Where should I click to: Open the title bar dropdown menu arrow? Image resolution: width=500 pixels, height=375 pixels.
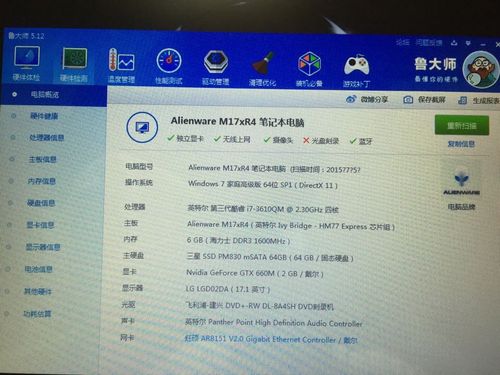(468, 43)
